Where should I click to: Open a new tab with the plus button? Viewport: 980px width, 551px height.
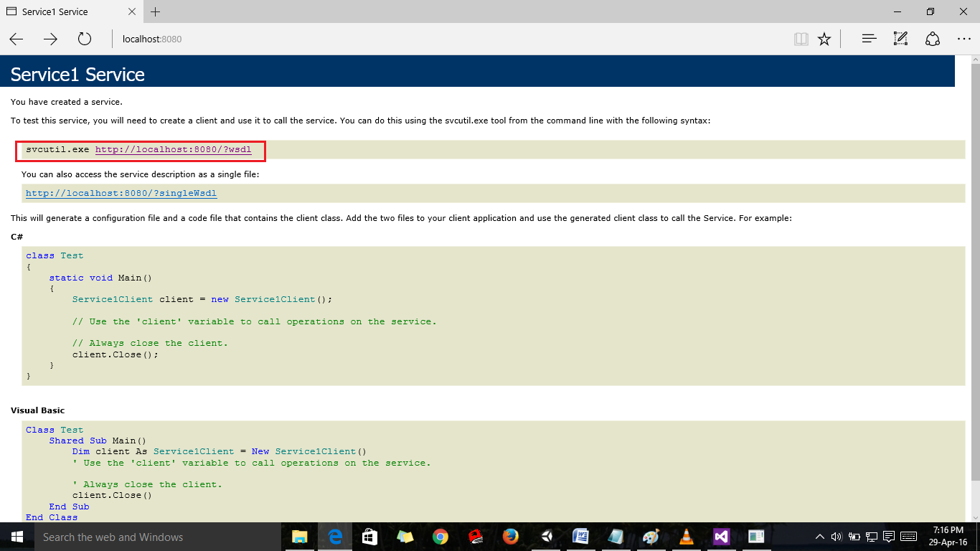(x=156, y=11)
